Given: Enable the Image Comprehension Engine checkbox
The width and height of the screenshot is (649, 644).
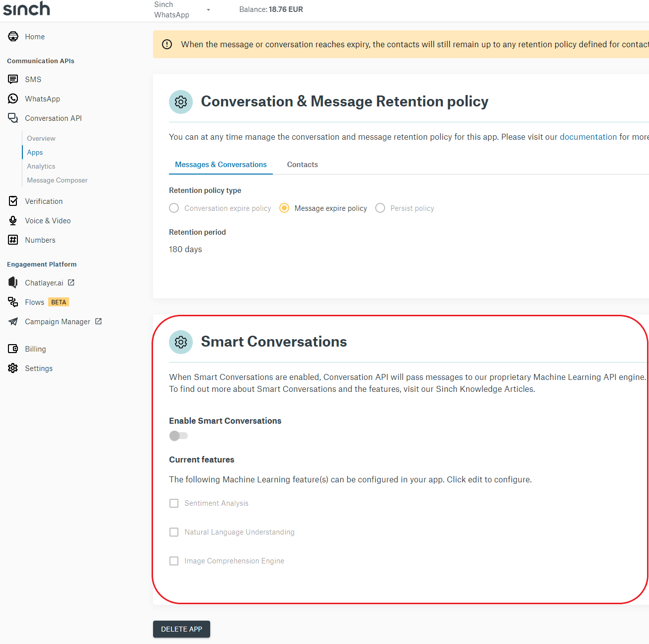Looking at the screenshot, I should 174,561.
